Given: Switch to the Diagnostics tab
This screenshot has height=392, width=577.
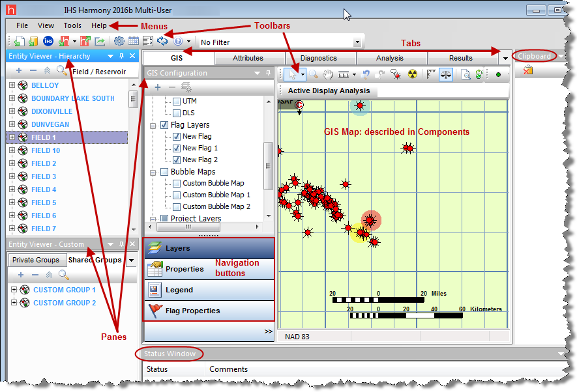Looking at the screenshot, I should (x=318, y=58).
